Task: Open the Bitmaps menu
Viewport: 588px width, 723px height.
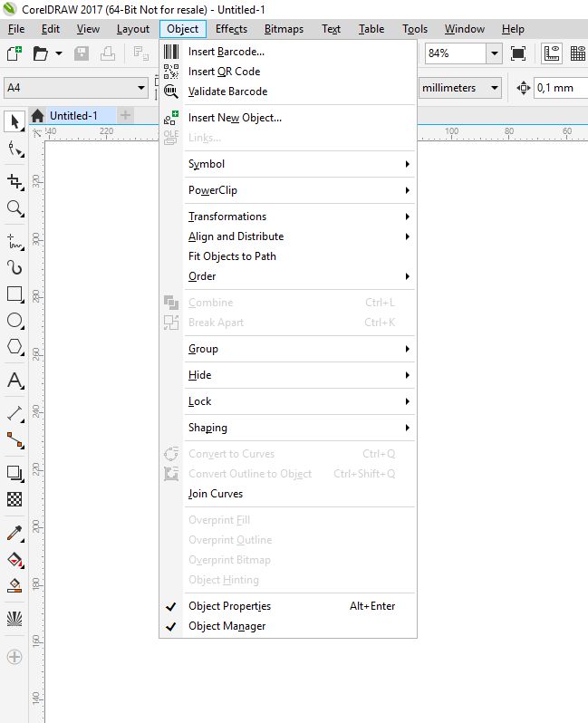Action: tap(284, 29)
